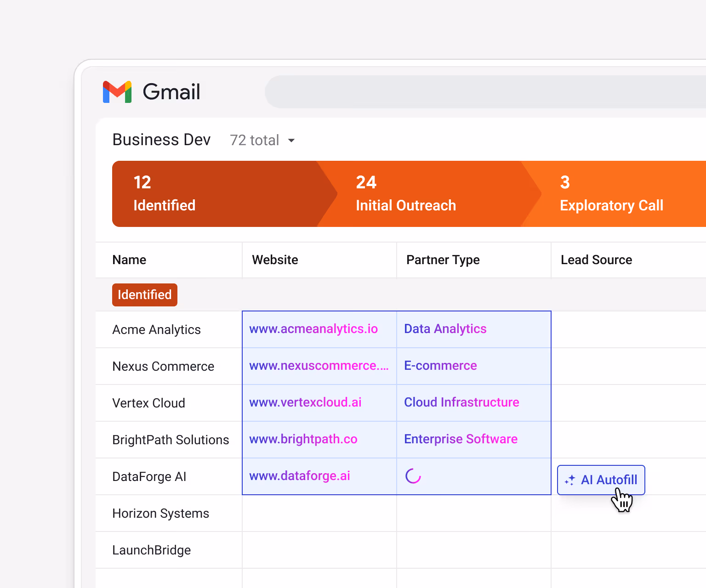Select the 3 Exploratory Call stage
Viewport: 706px width, 588px height.
point(614,194)
